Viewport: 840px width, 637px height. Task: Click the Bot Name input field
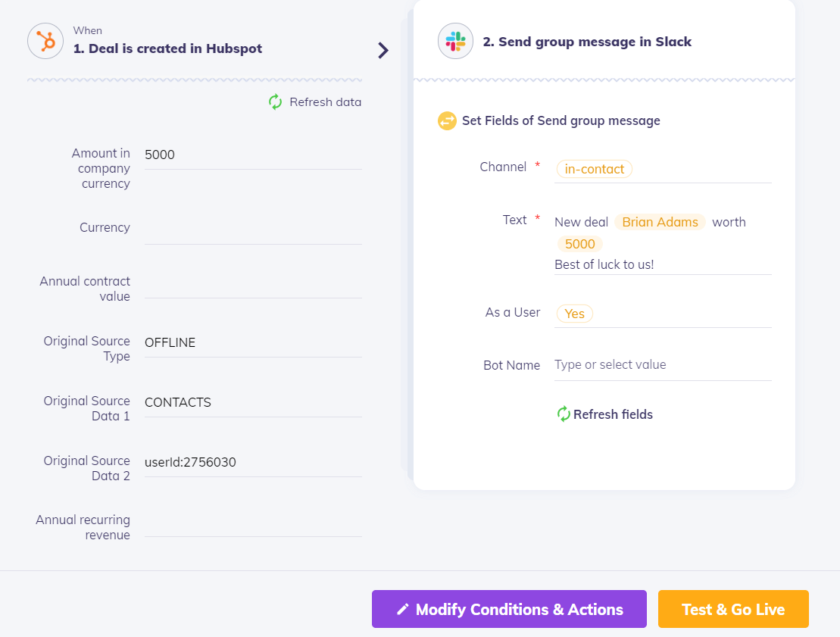pyautogui.click(x=662, y=365)
